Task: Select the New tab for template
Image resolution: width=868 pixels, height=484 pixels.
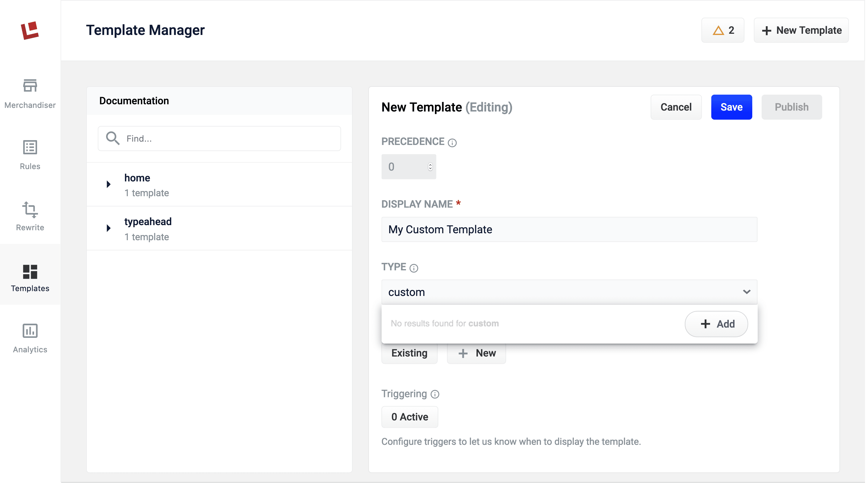Action: pos(476,353)
